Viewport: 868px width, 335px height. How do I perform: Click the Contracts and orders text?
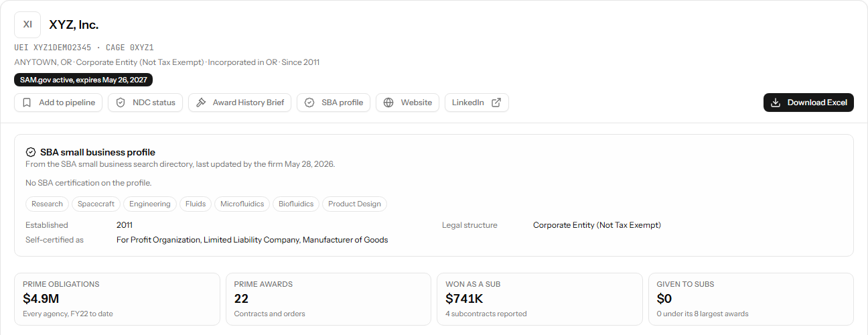270,314
